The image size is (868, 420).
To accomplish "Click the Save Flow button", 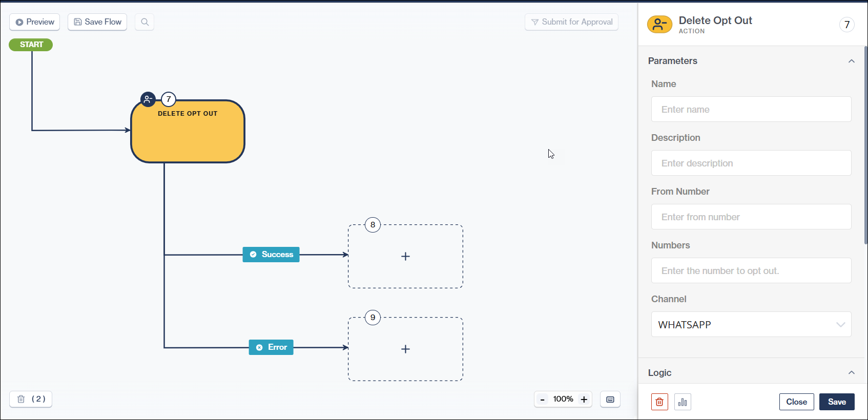I will [97, 22].
